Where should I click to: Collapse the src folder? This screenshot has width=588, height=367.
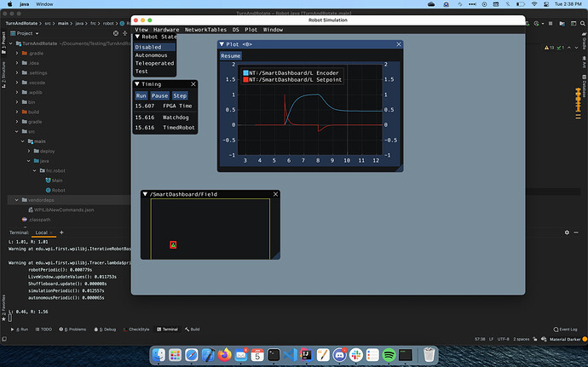pyautogui.click(x=17, y=132)
